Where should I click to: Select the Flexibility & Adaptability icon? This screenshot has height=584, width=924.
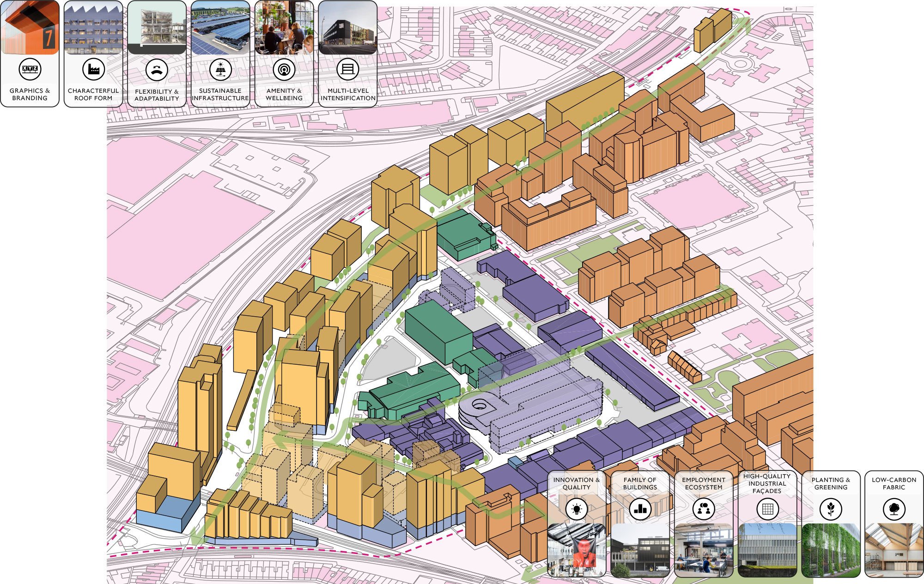[157, 70]
